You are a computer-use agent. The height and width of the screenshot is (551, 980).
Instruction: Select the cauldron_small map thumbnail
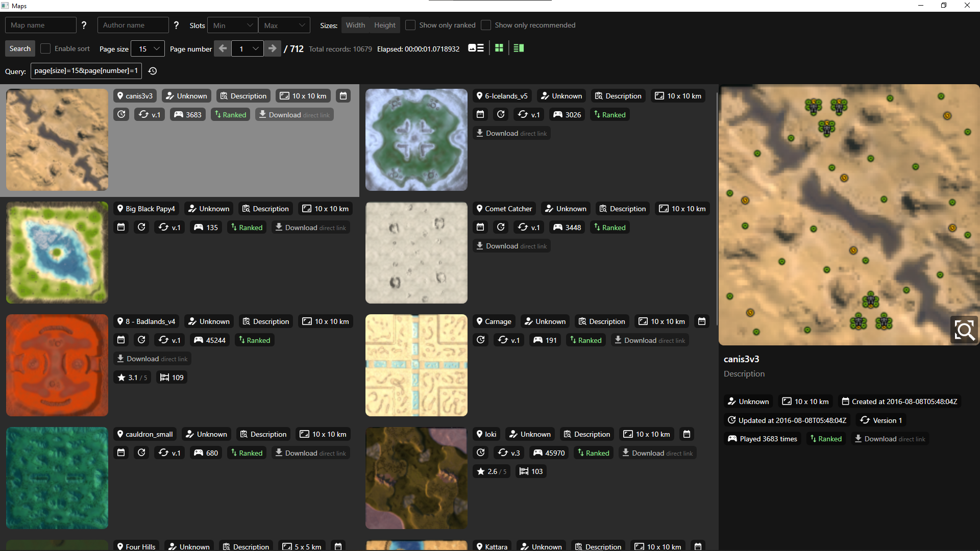pos(57,478)
